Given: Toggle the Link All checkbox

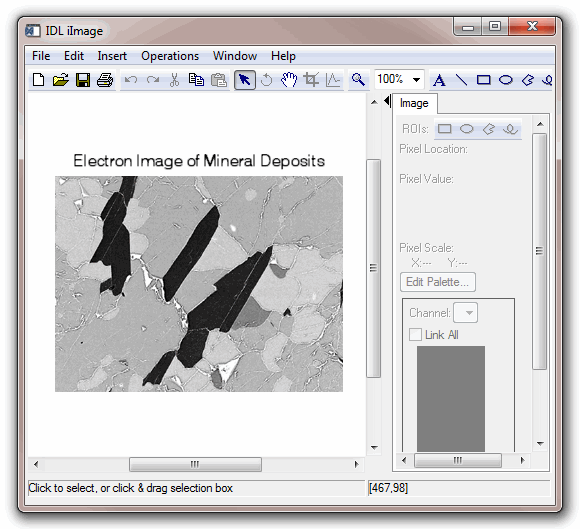Looking at the screenshot, I should (x=415, y=334).
